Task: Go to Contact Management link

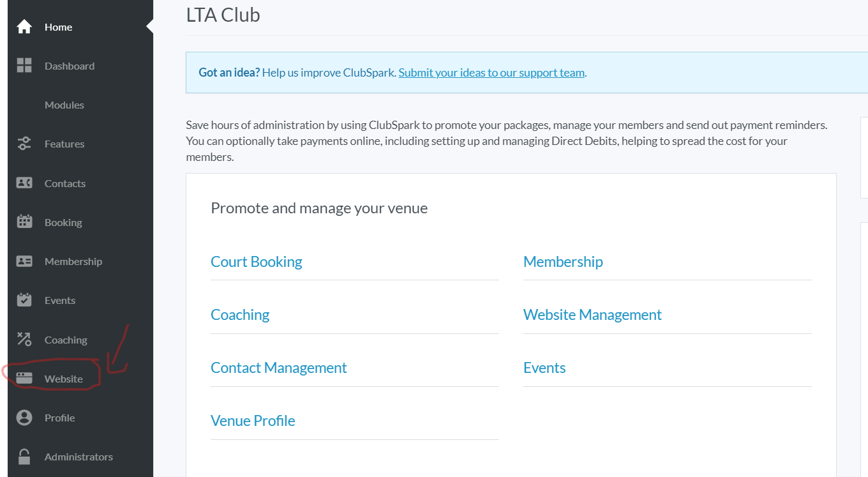Action: click(279, 368)
